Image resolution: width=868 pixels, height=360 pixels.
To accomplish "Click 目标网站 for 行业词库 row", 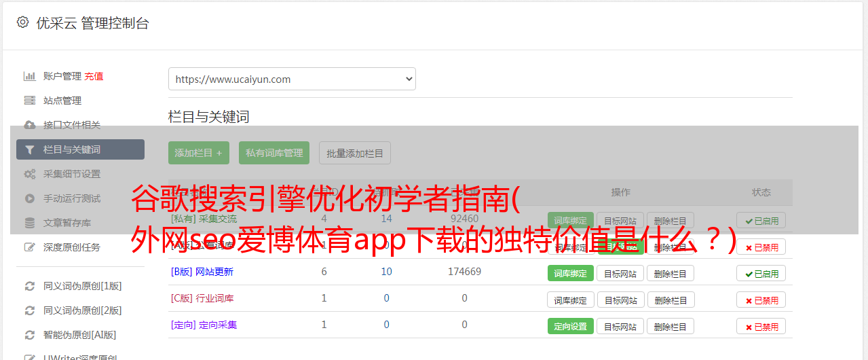I will click(620, 300).
